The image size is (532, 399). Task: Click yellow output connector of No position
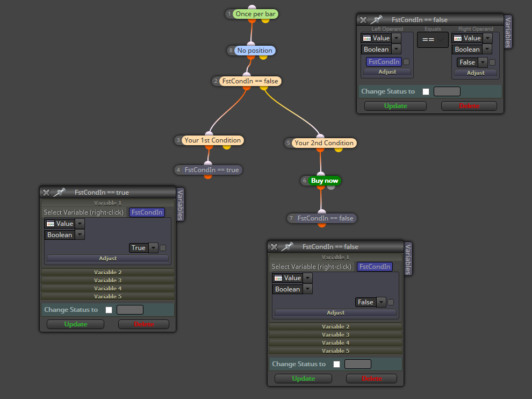(x=263, y=56)
